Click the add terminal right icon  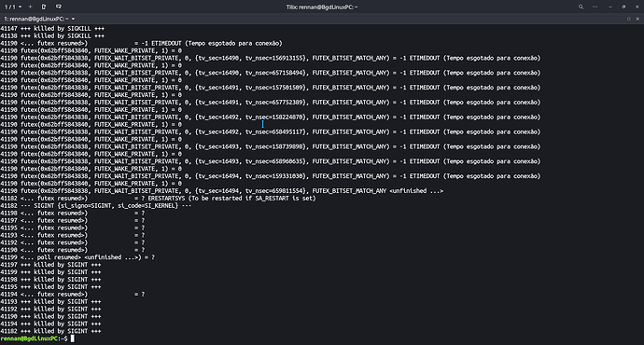pos(44,7)
